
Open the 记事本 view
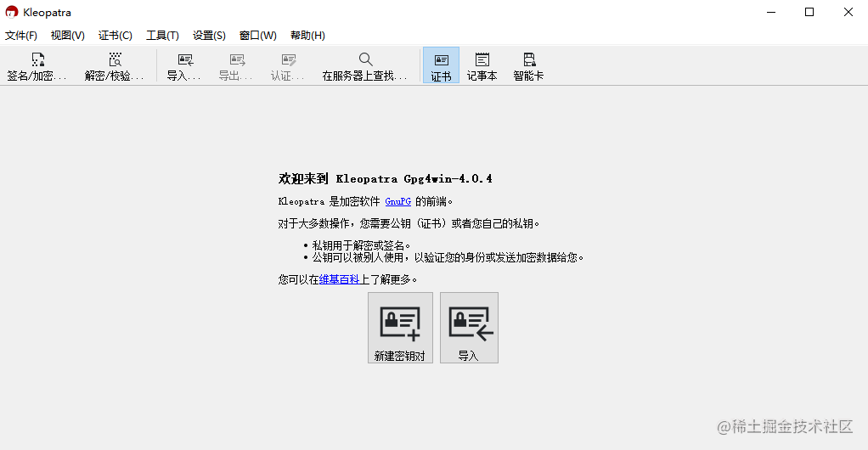[x=482, y=66]
